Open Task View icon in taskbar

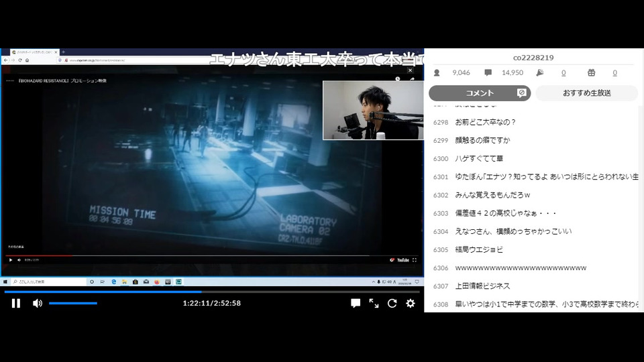(x=102, y=282)
